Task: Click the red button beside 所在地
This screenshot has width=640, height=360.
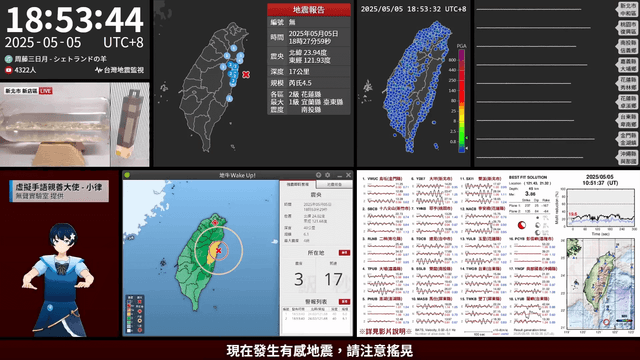Action: tap(344, 253)
